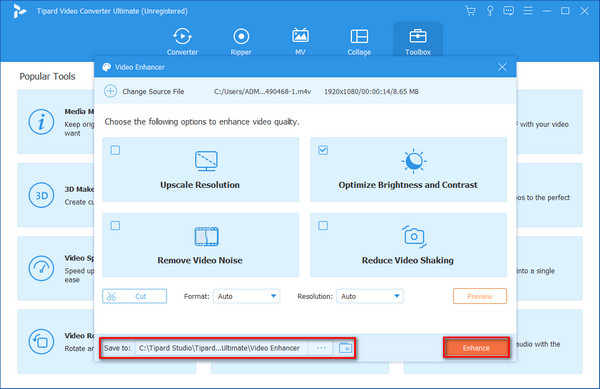Click the Video Enhancer palette icon

tap(106, 67)
